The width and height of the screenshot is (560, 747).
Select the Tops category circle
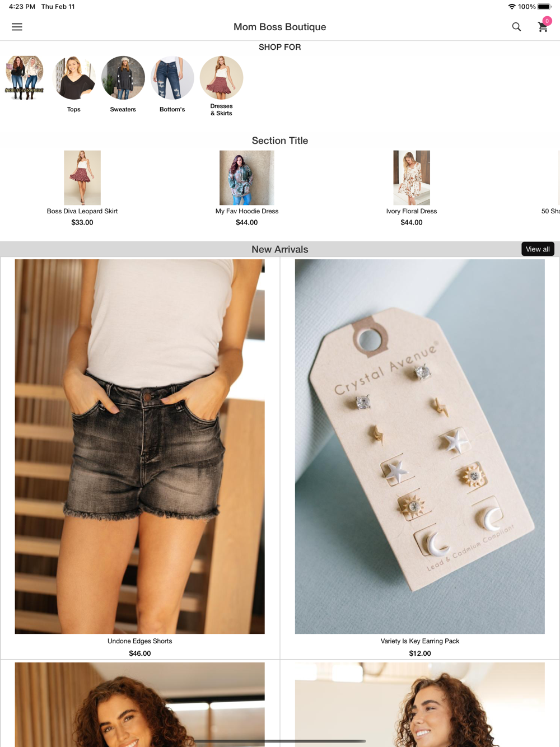pos(74,78)
